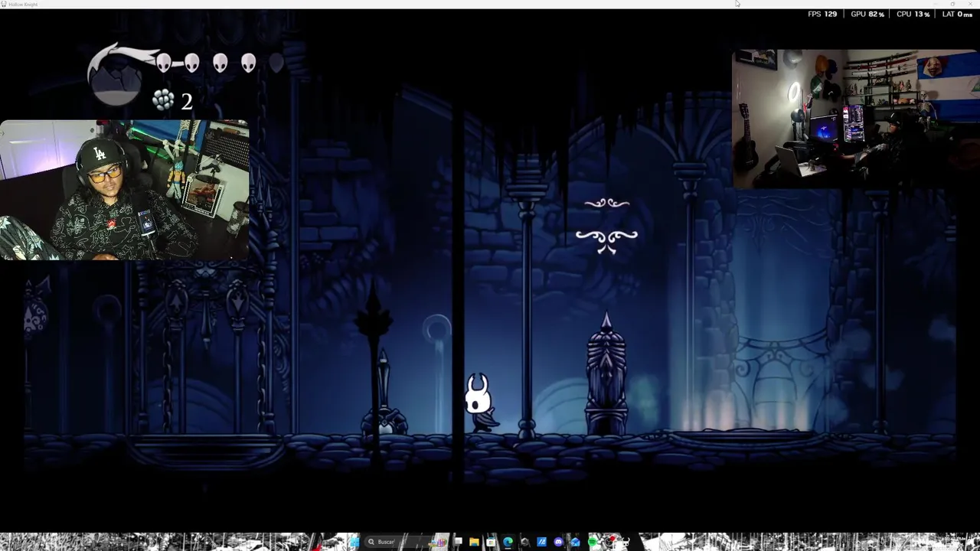The width and height of the screenshot is (980, 551).
Task: Open Spotify from the taskbar
Action: click(592, 542)
